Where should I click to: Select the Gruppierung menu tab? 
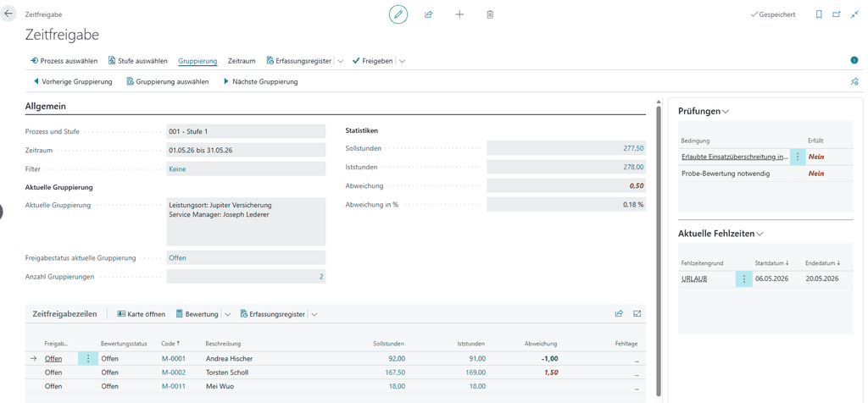coord(198,61)
